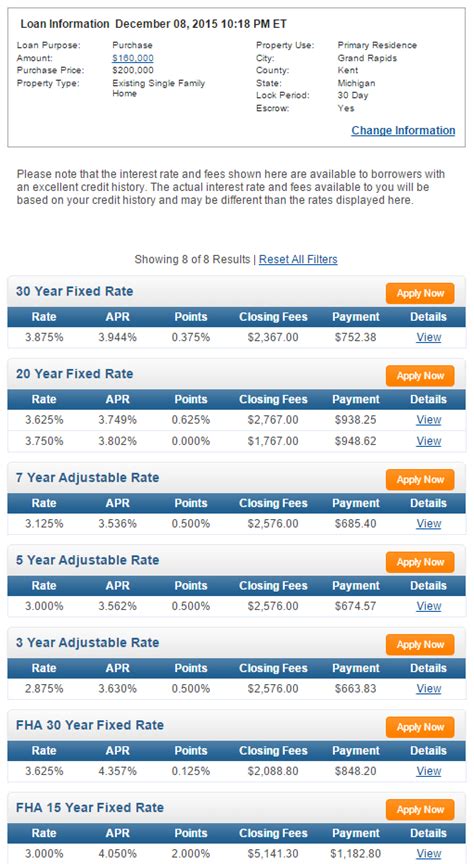
Task: Click the 30 Year Fixed Rate heading
Action: click(x=74, y=291)
